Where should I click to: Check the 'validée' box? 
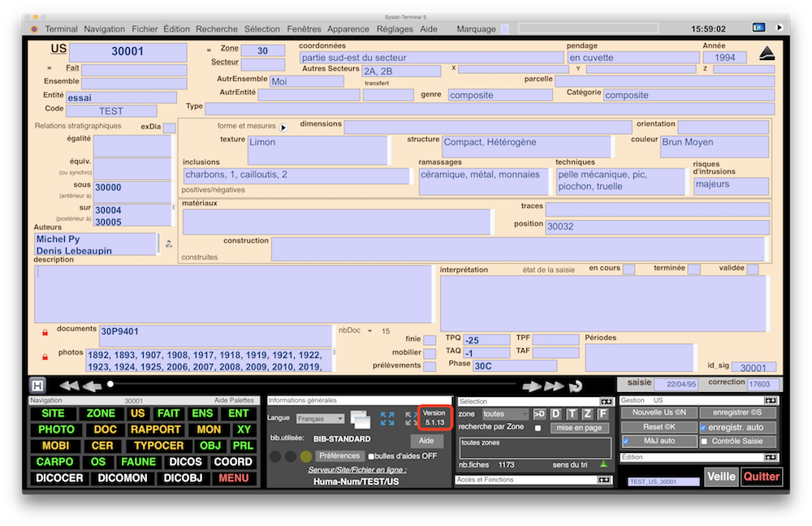pyautogui.click(x=753, y=269)
